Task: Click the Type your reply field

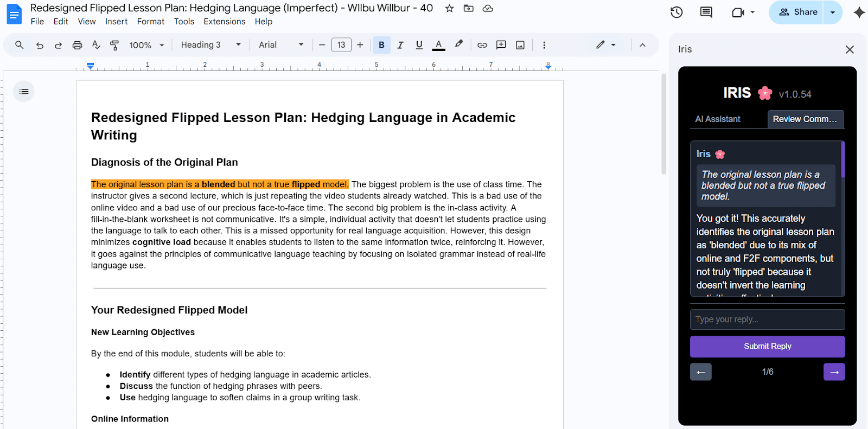Action: [767, 319]
